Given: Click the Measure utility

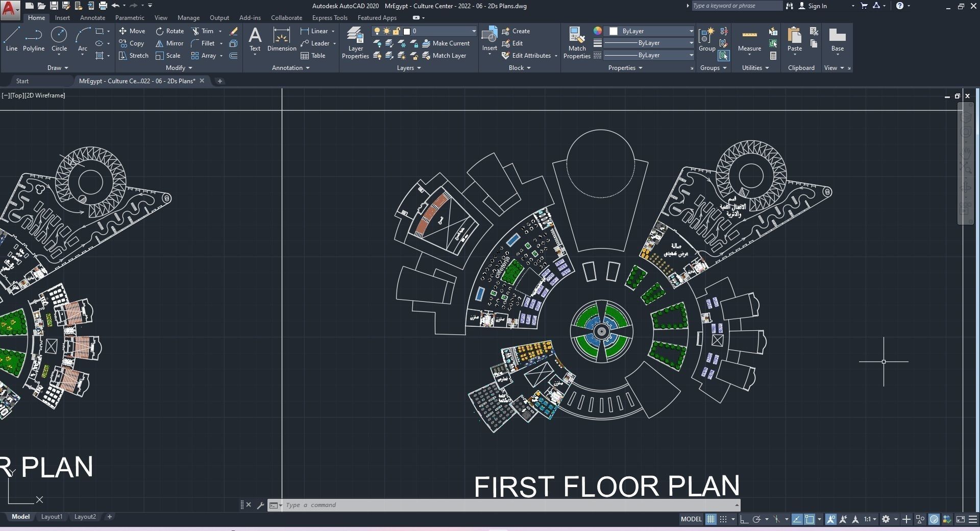Looking at the screenshot, I should click(x=749, y=40).
